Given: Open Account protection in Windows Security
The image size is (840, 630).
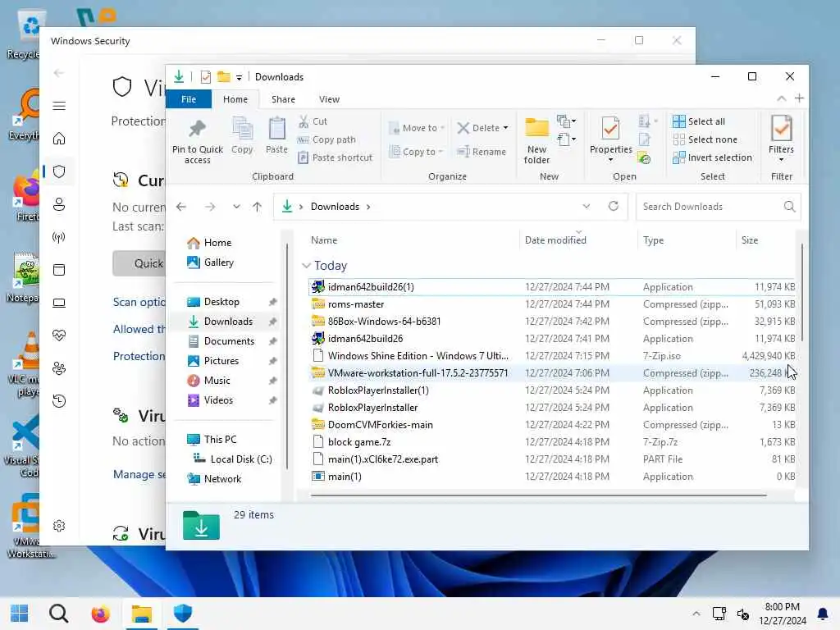Looking at the screenshot, I should coord(59,204).
